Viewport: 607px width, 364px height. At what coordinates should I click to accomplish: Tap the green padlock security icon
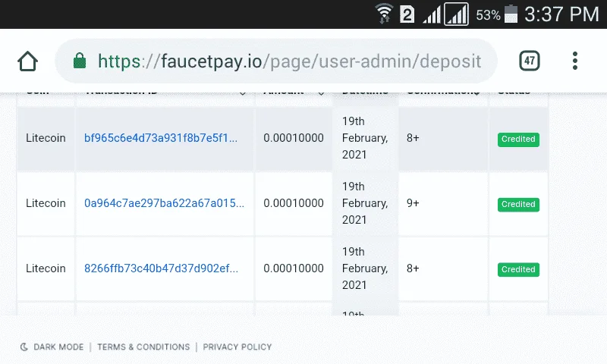click(x=80, y=61)
